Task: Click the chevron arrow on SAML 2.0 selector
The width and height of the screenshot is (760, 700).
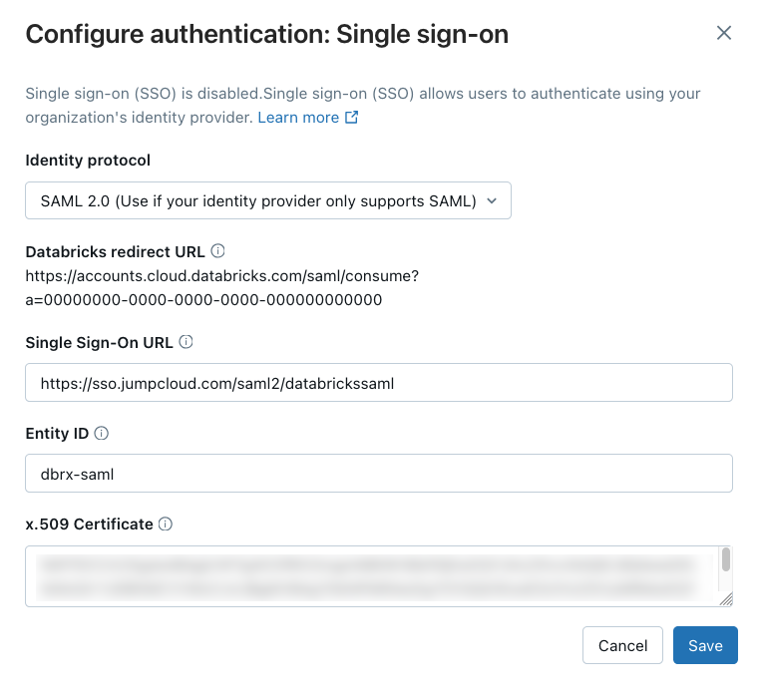Action: 492,200
